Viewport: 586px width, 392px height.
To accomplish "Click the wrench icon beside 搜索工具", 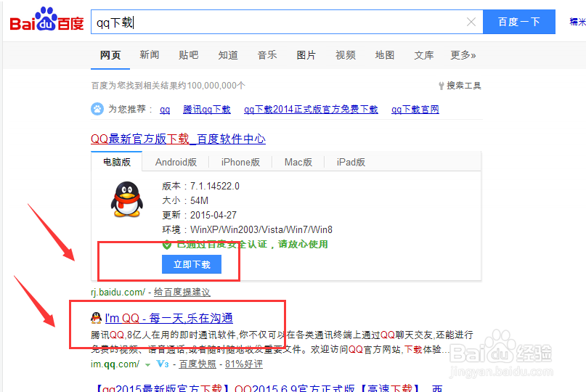I will (x=441, y=86).
